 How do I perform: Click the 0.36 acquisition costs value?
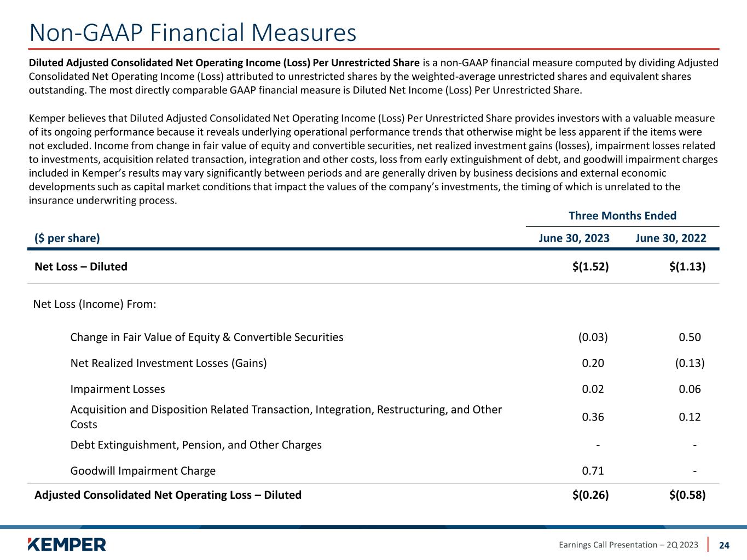tap(593, 417)
